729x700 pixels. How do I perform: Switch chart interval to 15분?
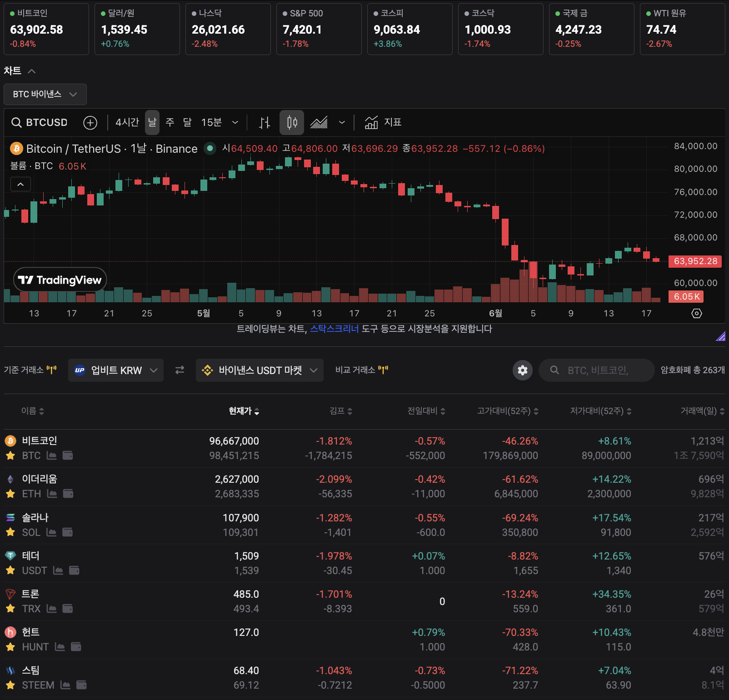coord(211,123)
